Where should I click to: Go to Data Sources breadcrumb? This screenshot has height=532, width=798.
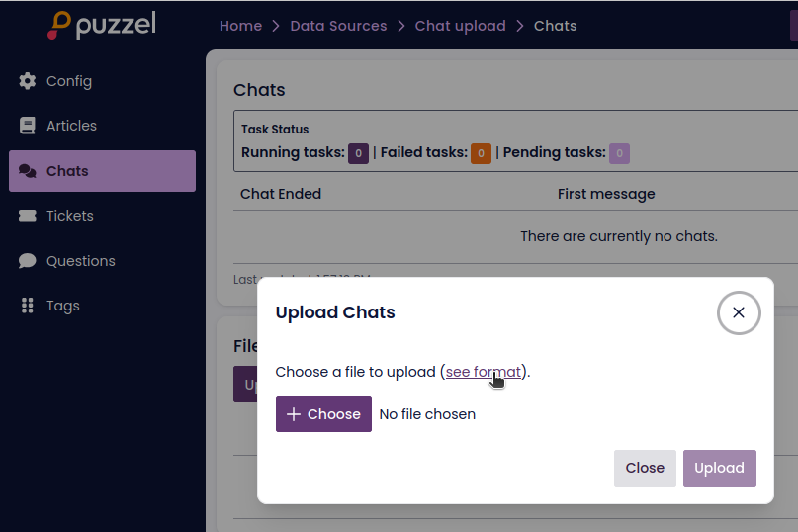pos(338,26)
